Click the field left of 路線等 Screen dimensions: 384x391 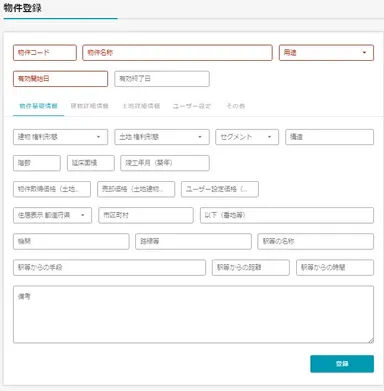click(x=71, y=241)
